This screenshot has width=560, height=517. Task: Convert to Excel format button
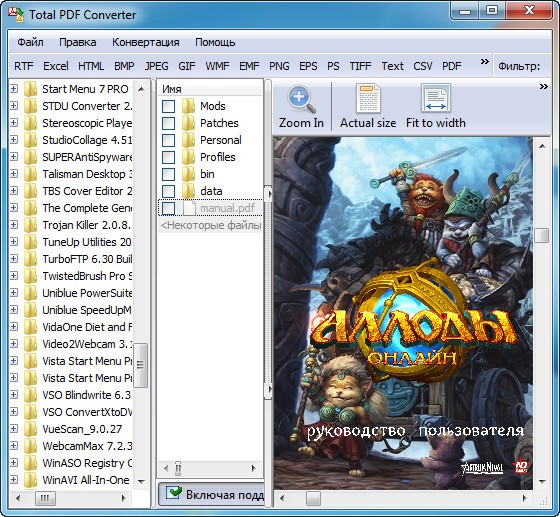pos(56,66)
